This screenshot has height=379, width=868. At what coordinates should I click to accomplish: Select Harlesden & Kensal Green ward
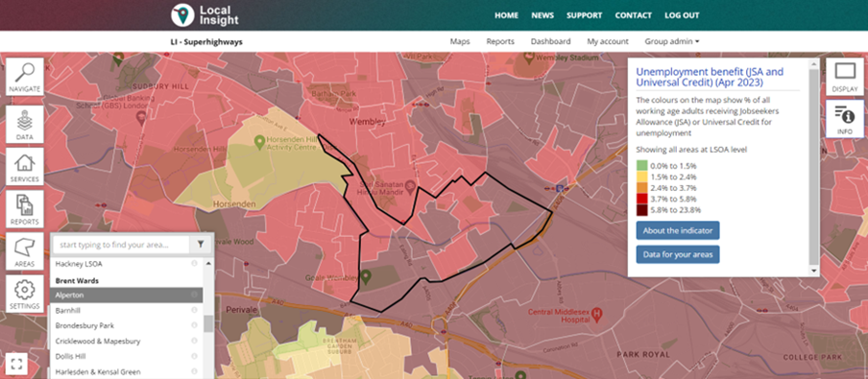click(126, 372)
